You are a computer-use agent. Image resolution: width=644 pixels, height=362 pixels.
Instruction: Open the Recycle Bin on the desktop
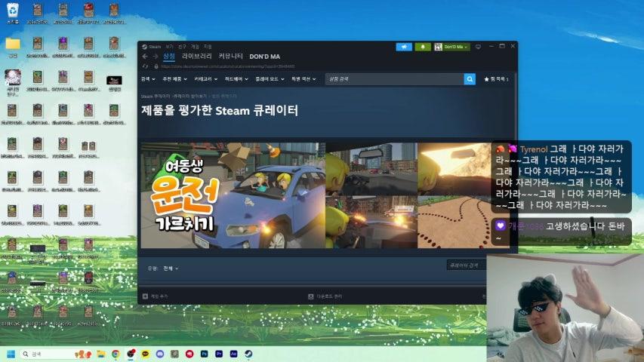pos(13,13)
